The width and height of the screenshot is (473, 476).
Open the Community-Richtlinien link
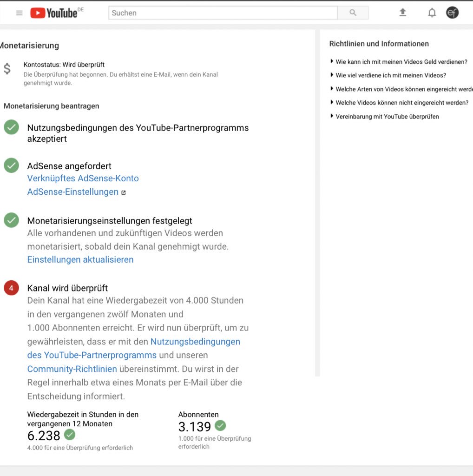click(72, 369)
